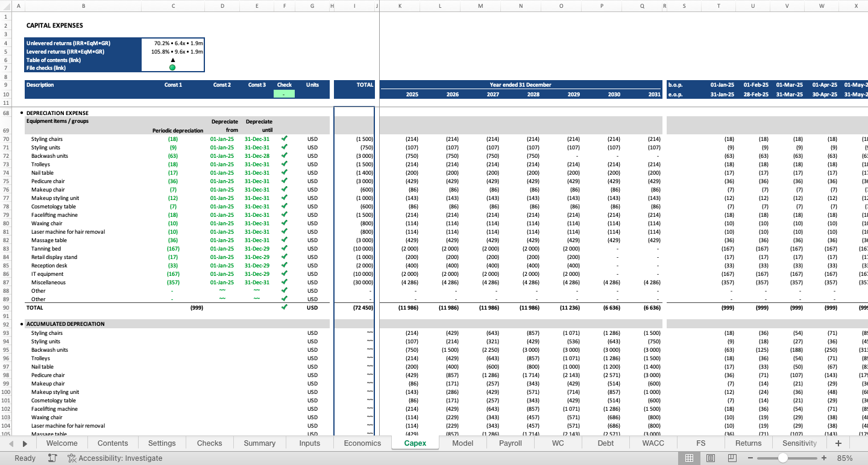Click the checkmark for IT equipment row
This screenshot has height=465, width=868.
tap(285, 273)
